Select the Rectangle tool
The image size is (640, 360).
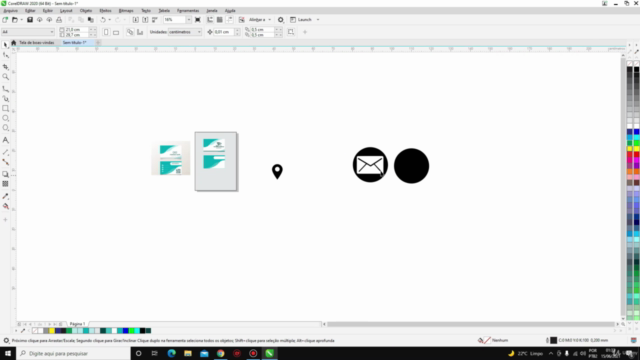[5, 109]
